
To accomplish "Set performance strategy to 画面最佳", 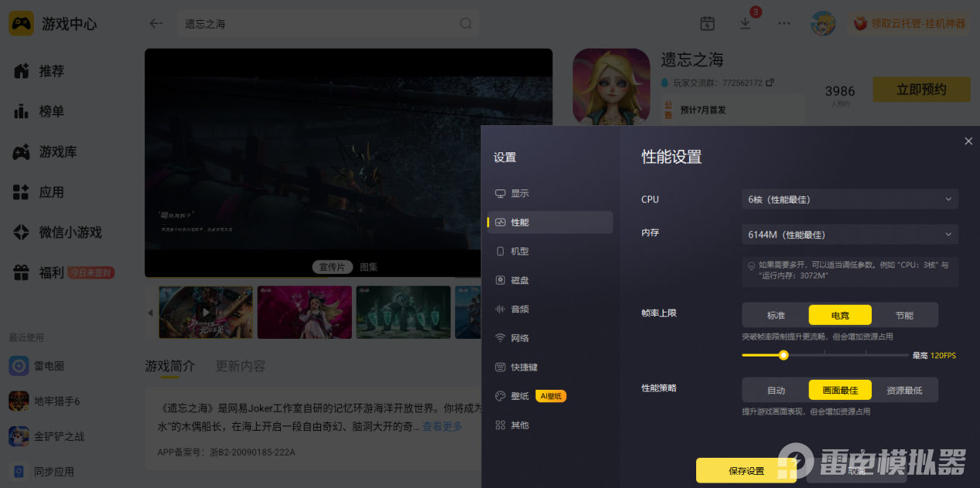I will 840,391.
